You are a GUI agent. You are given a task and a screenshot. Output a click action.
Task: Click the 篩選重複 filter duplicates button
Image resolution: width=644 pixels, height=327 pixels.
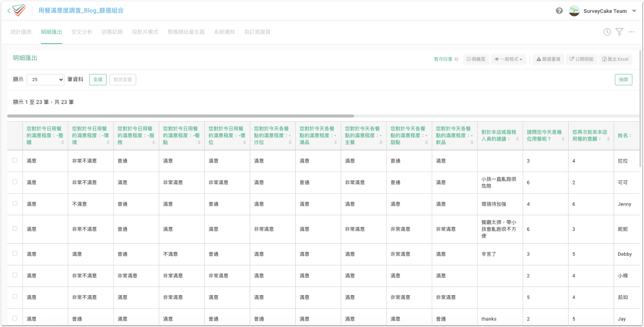[x=548, y=59]
